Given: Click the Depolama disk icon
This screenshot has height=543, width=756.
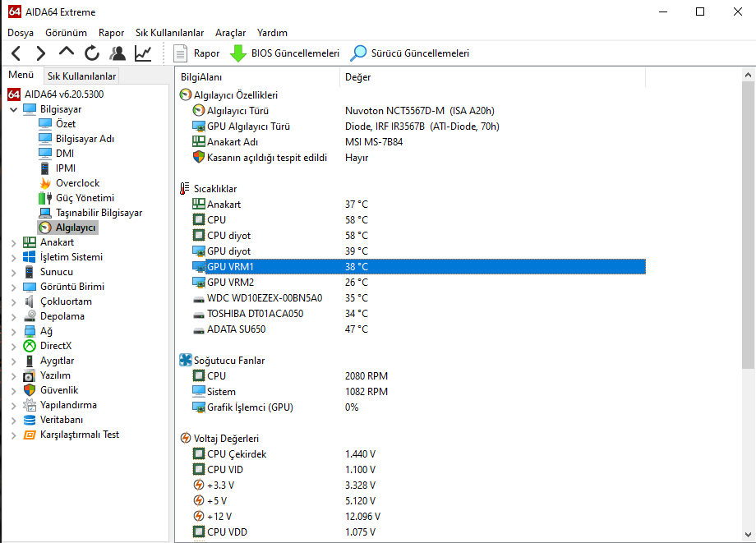Looking at the screenshot, I should coord(30,316).
